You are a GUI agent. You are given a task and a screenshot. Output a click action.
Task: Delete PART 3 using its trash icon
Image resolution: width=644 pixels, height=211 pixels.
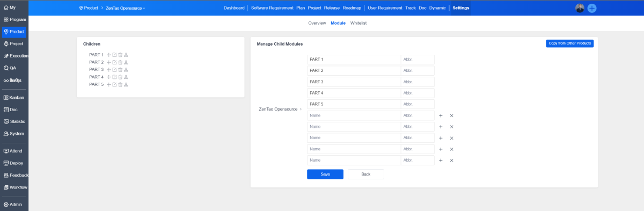point(120,70)
